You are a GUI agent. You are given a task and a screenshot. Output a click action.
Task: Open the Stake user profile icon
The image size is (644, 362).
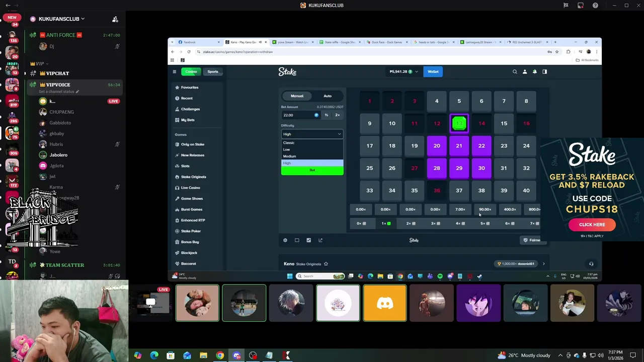[525, 71]
